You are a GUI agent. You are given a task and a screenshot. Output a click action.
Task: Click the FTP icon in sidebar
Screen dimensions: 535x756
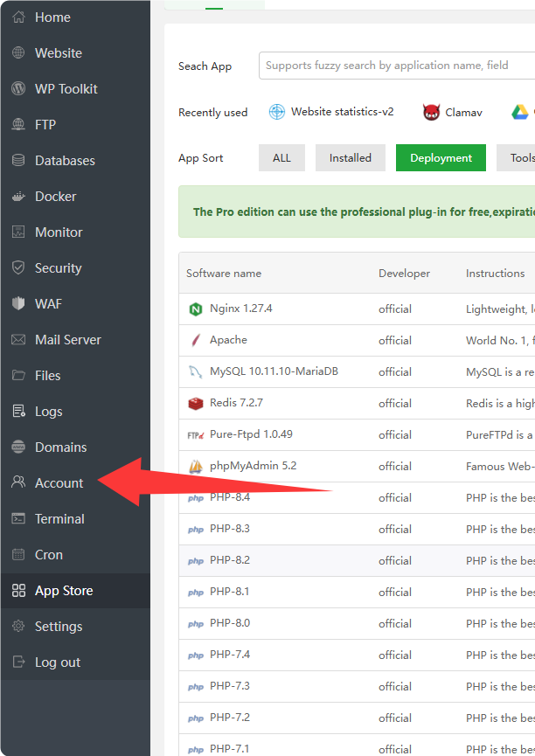click(18, 124)
